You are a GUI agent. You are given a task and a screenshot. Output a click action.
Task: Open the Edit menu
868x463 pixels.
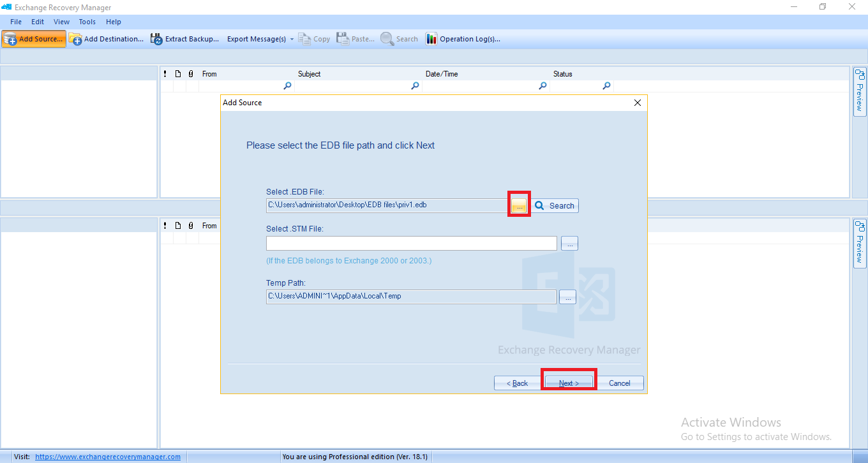pos(38,22)
